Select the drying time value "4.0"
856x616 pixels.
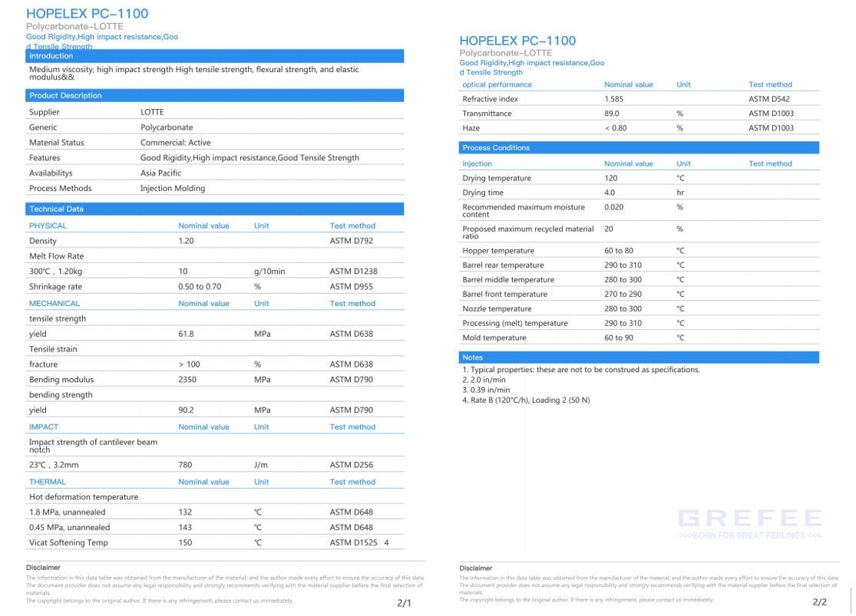coord(610,193)
